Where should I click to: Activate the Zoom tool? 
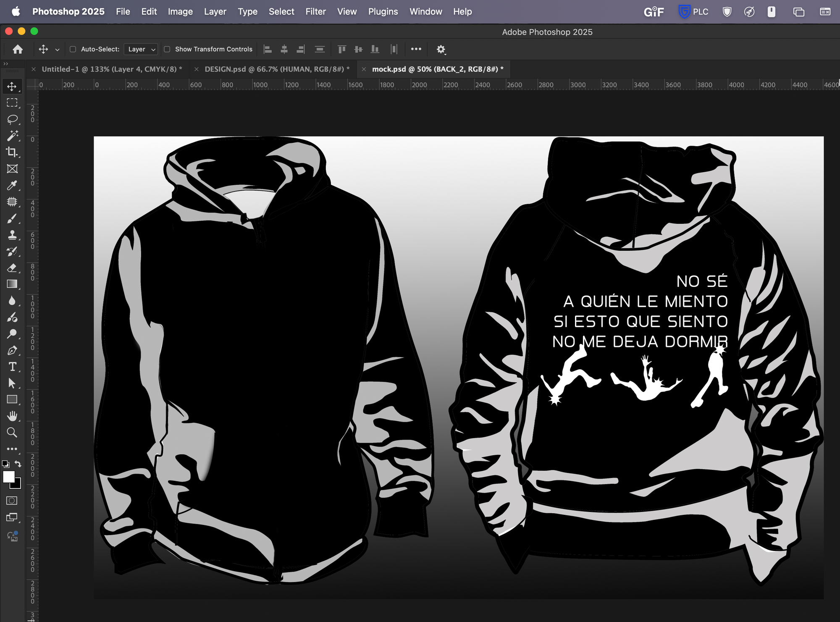point(12,432)
